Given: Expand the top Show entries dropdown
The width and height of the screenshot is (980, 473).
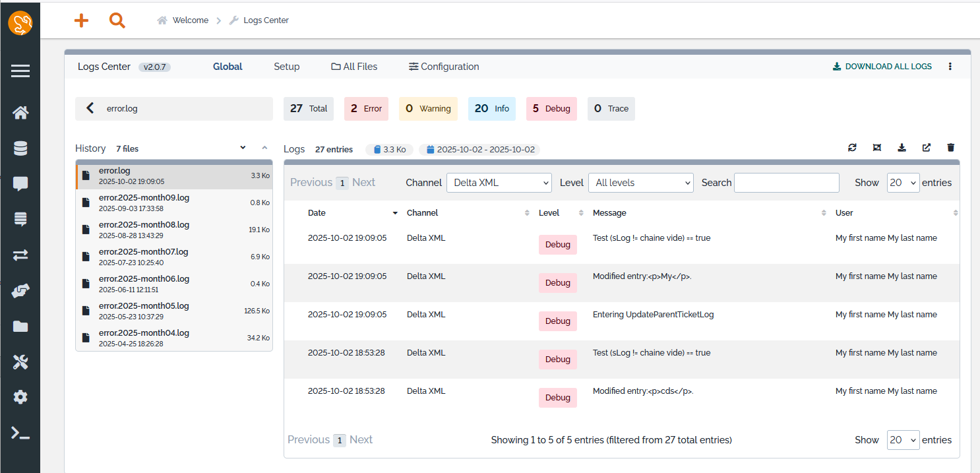Looking at the screenshot, I should 903,183.
